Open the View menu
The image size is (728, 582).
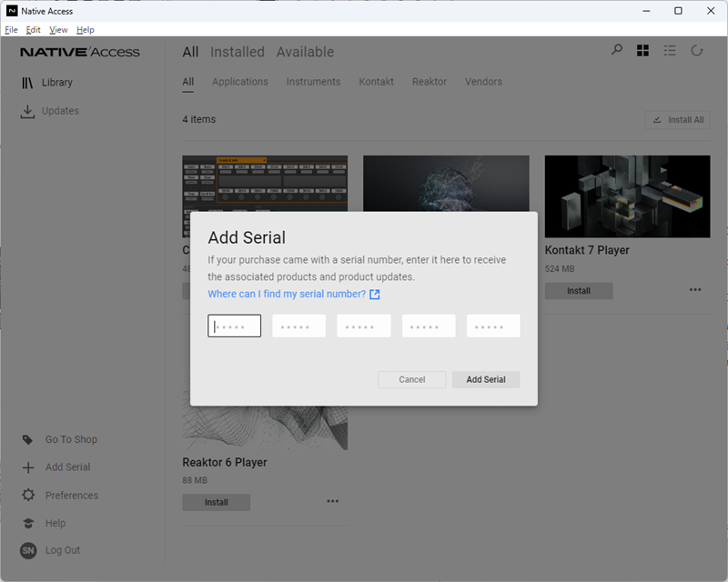pos(58,30)
